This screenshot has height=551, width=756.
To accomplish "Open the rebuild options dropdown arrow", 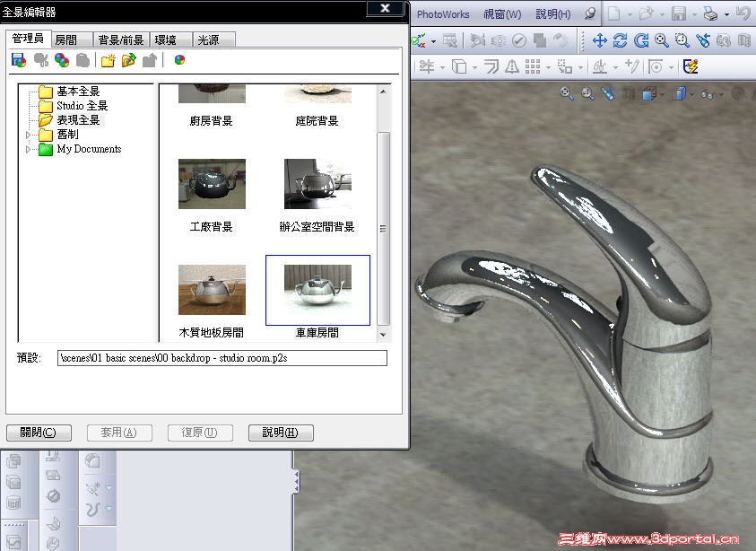I will pyautogui.click(x=433, y=41).
